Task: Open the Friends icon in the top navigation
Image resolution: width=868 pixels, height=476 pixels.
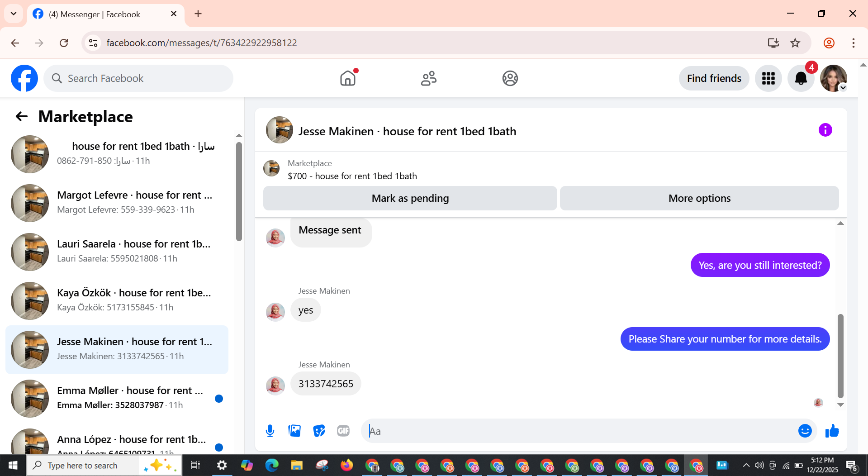Action: pos(429,78)
